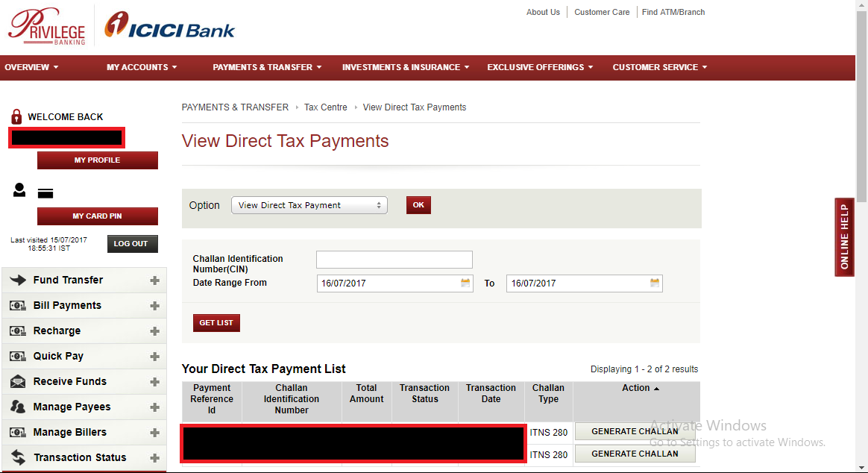
Task: Expand Transaction Status with its plus sign
Action: (x=154, y=458)
